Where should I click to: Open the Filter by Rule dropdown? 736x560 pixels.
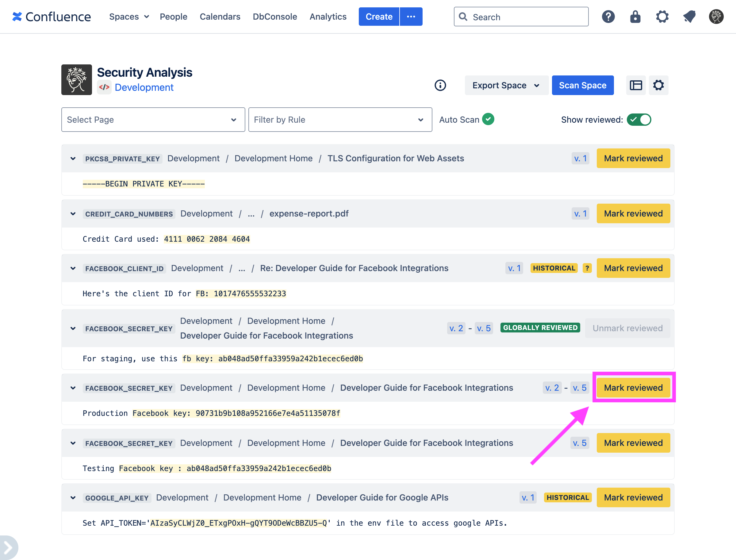click(x=340, y=120)
